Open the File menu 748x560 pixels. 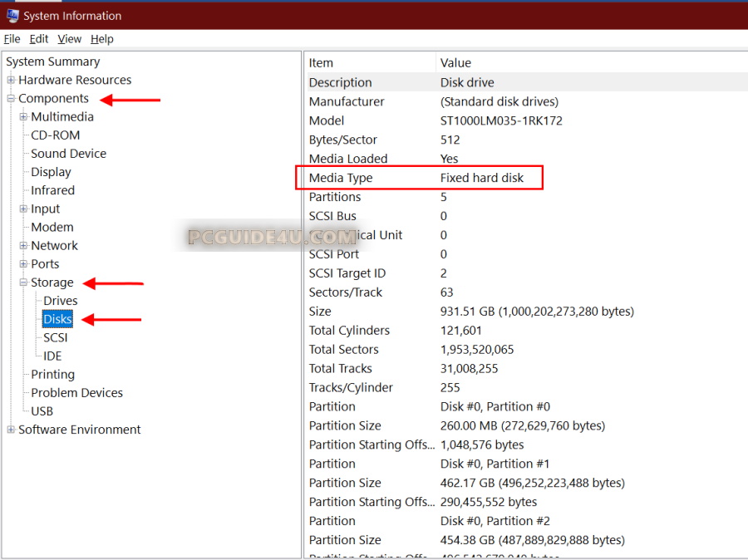pyautogui.click(x=12, y=39)
